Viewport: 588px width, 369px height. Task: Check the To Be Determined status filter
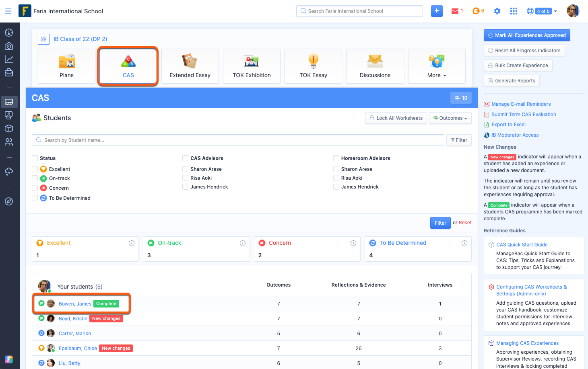pos(35,198)
